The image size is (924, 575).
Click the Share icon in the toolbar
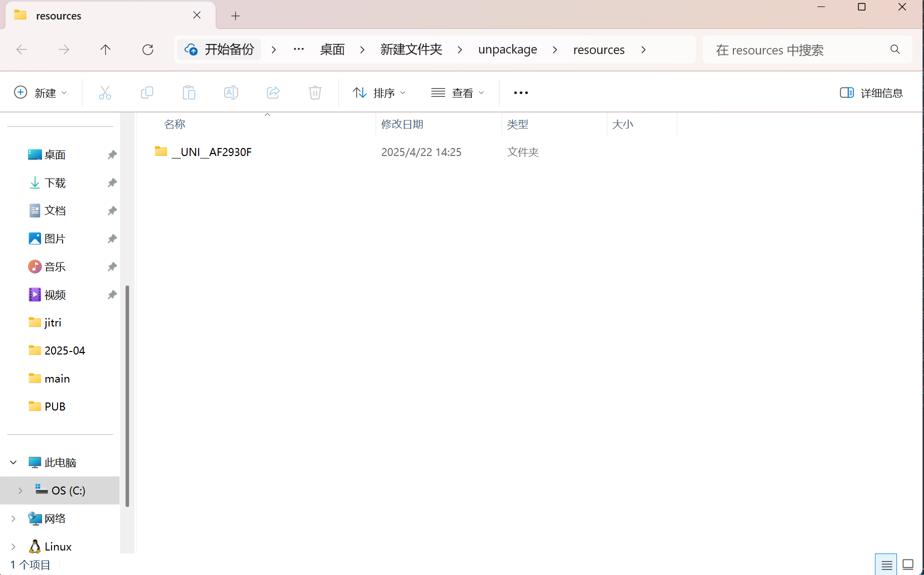click(273, 92)
